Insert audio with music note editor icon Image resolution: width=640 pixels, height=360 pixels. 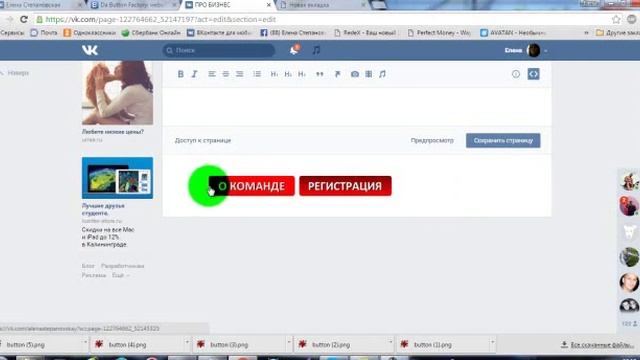[x=382, y=74]
